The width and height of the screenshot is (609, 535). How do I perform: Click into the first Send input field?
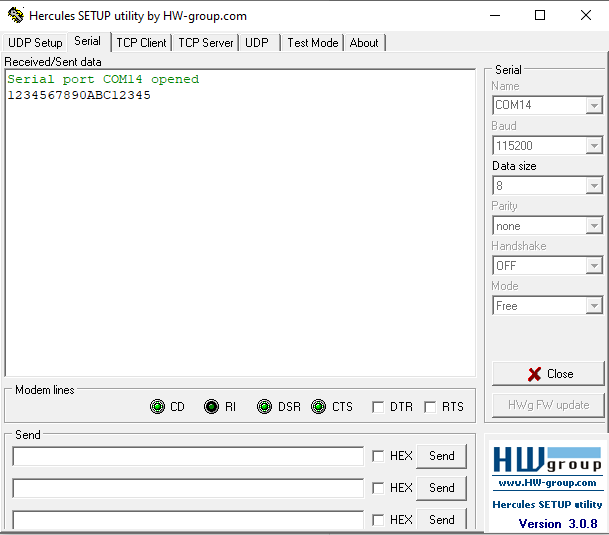(188, 456)
